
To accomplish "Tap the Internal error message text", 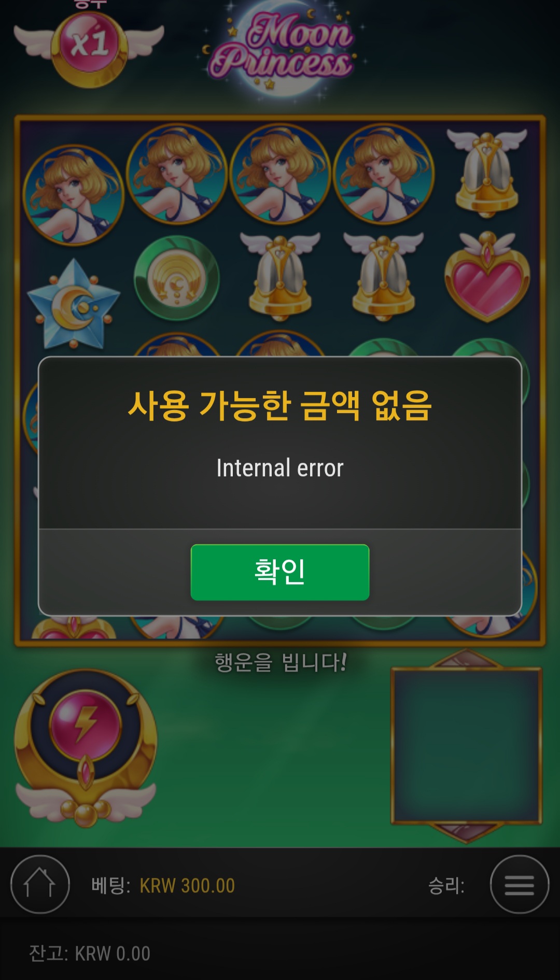I will pos(280,468).
